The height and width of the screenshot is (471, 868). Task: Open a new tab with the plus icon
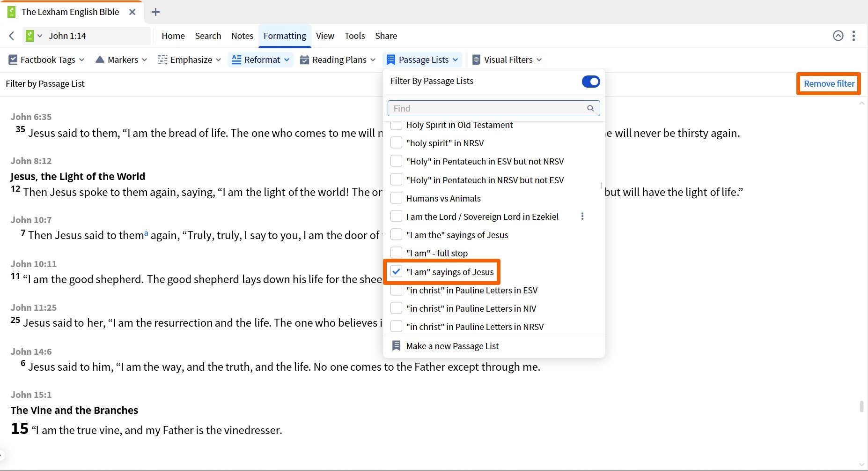[156, 12]
